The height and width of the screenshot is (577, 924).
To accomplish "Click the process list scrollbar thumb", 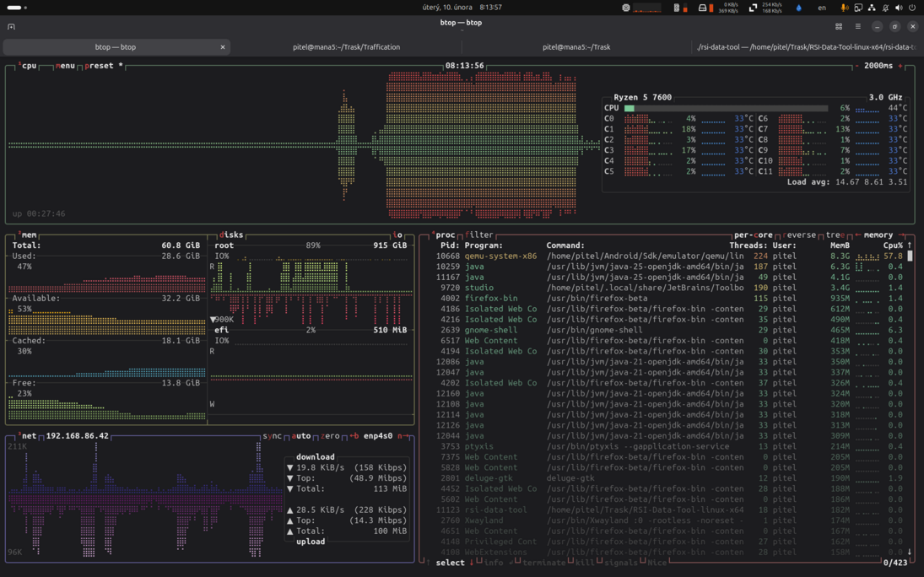I will click(910, 256).
